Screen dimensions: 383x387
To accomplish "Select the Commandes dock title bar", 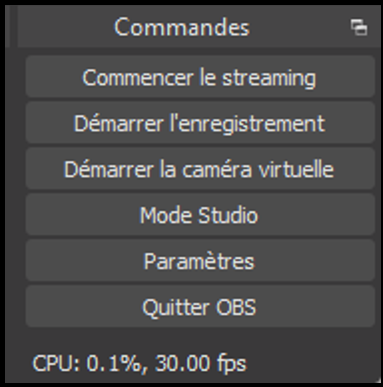I will [199, 27].
